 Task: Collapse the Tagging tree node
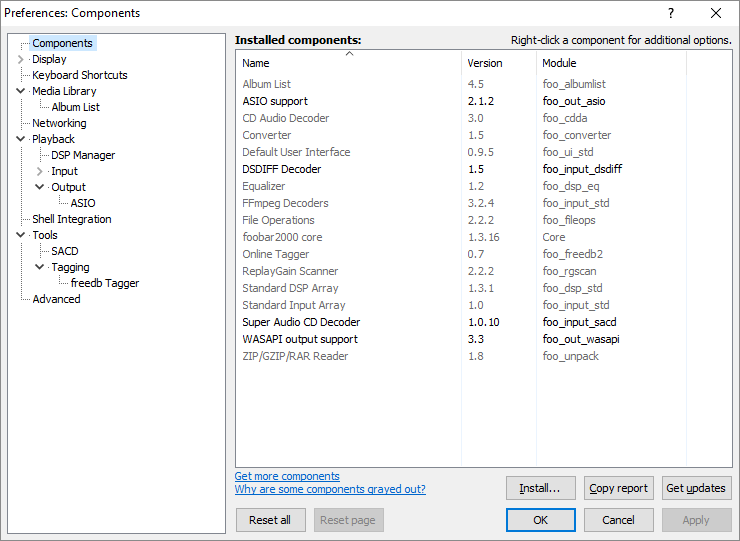(40, 267)
